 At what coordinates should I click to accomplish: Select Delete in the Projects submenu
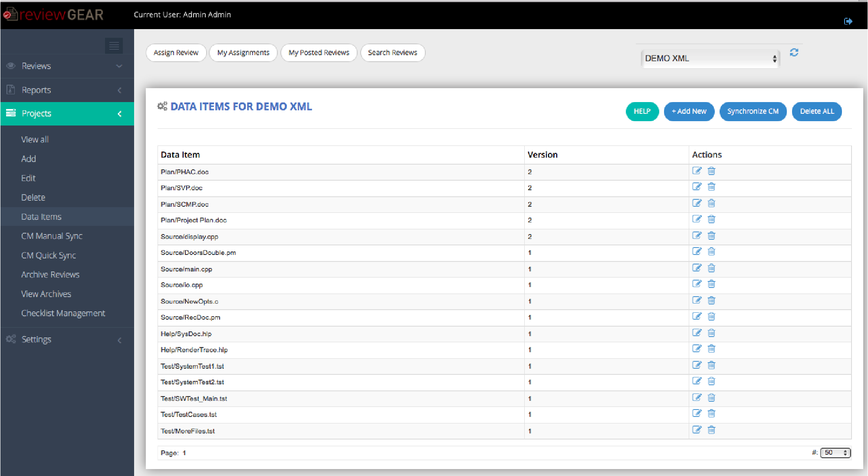click(x=33, y=197)
